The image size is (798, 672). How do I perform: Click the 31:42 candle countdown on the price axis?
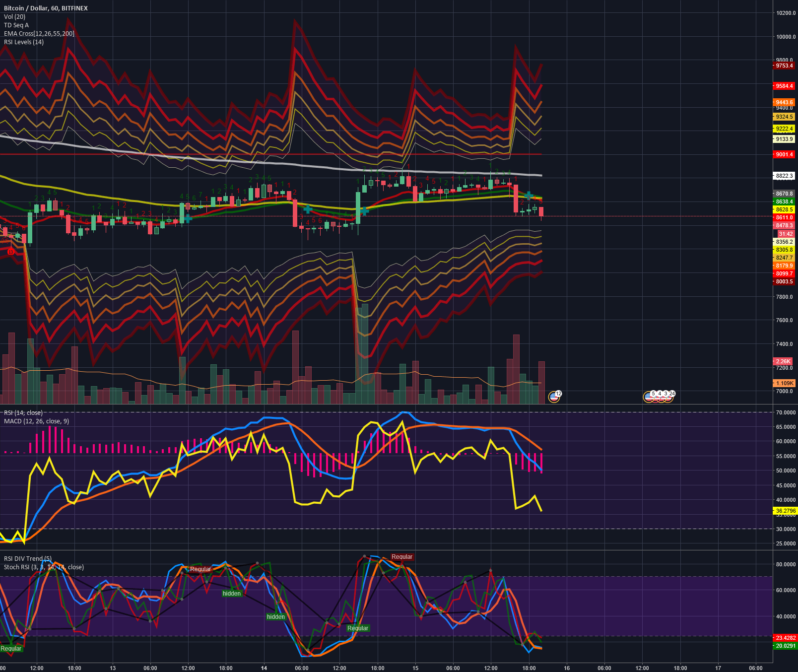(785, 233)
